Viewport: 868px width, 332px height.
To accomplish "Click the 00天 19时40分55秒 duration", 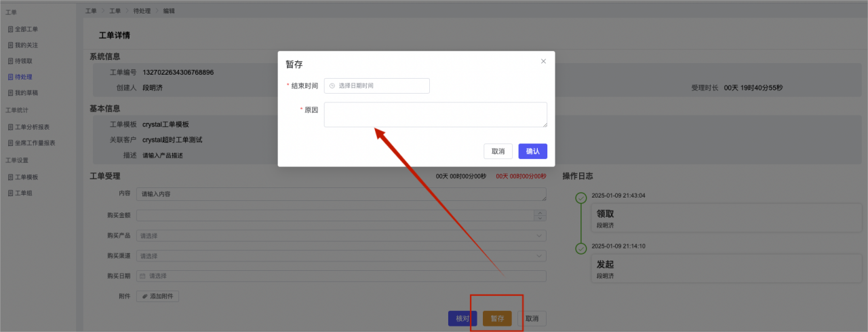I will click(753, 88).
